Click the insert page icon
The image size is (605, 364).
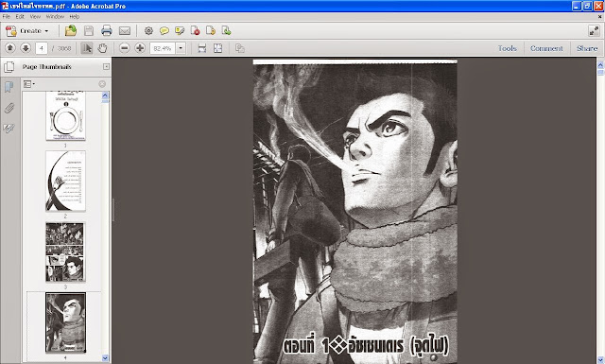point(227,31)
